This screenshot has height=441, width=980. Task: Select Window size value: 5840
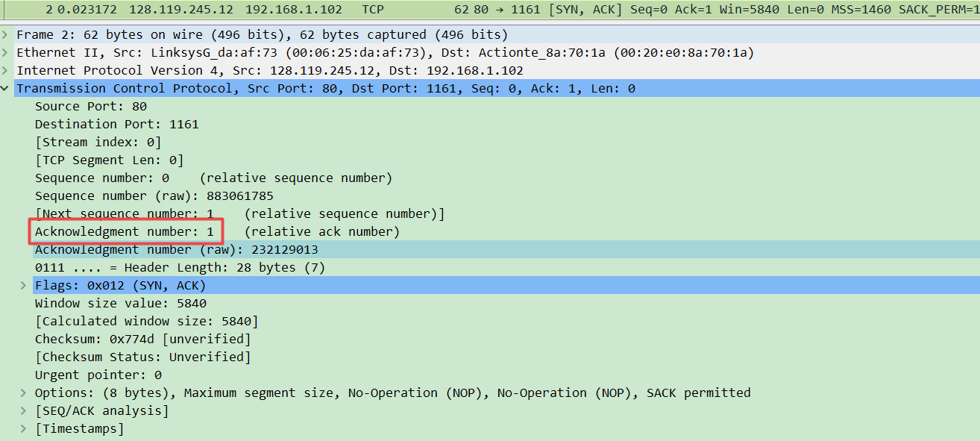tap(121, 304)
